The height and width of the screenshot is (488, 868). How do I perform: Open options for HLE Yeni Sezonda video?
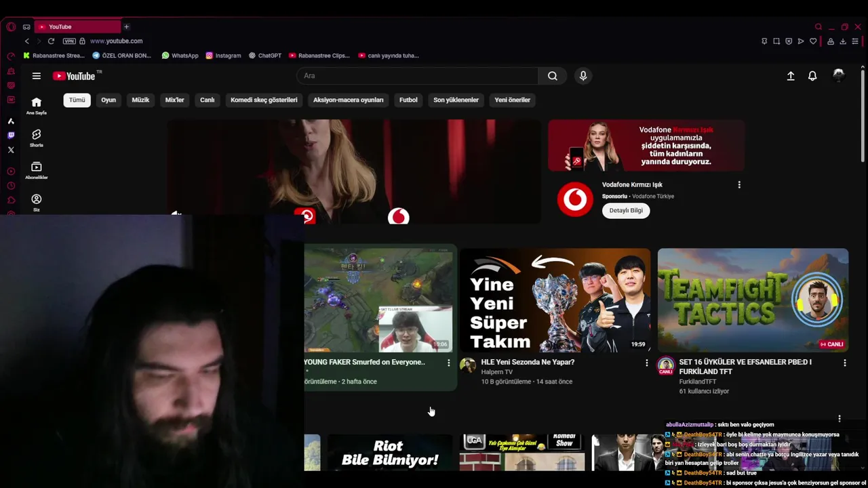(x=646, y=363)
